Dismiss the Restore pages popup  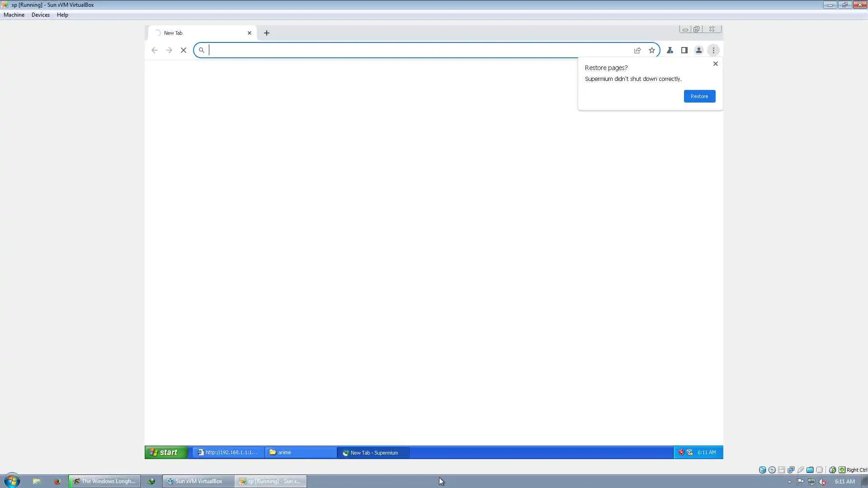coord(715,64)
